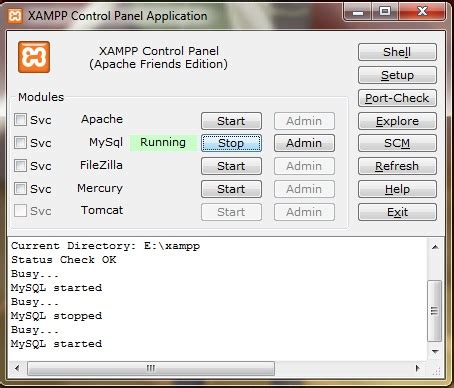Click the FileZilla module name
454x388 pixels.
pyautogui.click(x=101, y=165)
